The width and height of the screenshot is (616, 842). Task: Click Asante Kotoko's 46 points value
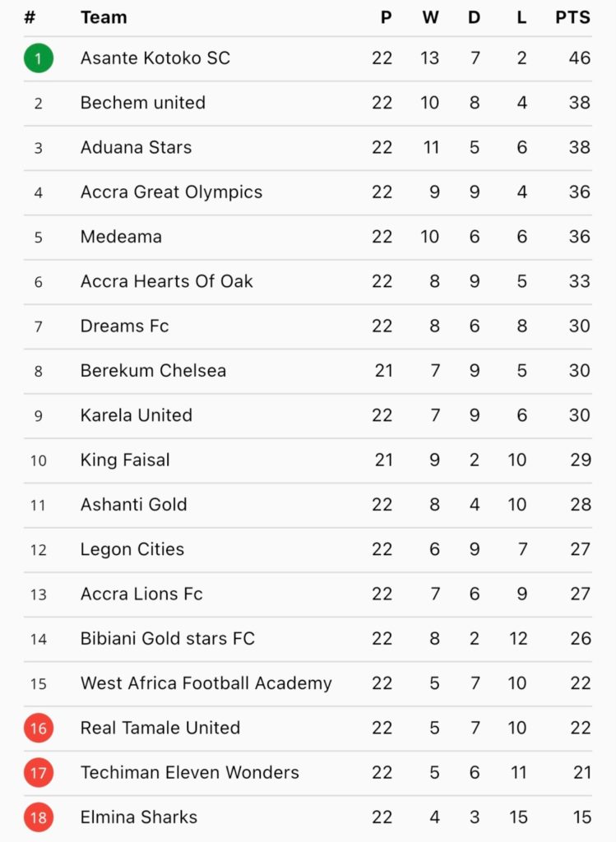pyautogui.click(x=579, y=58)
